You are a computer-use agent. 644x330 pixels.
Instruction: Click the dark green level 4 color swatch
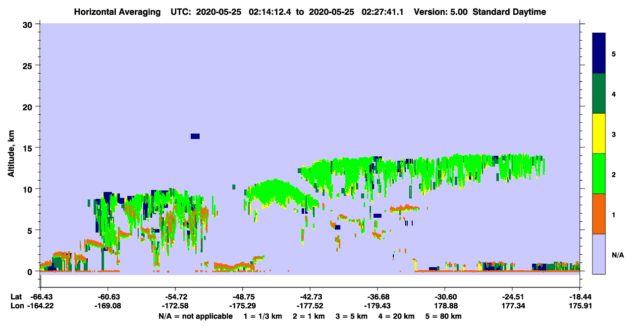(x=599, y=94)
